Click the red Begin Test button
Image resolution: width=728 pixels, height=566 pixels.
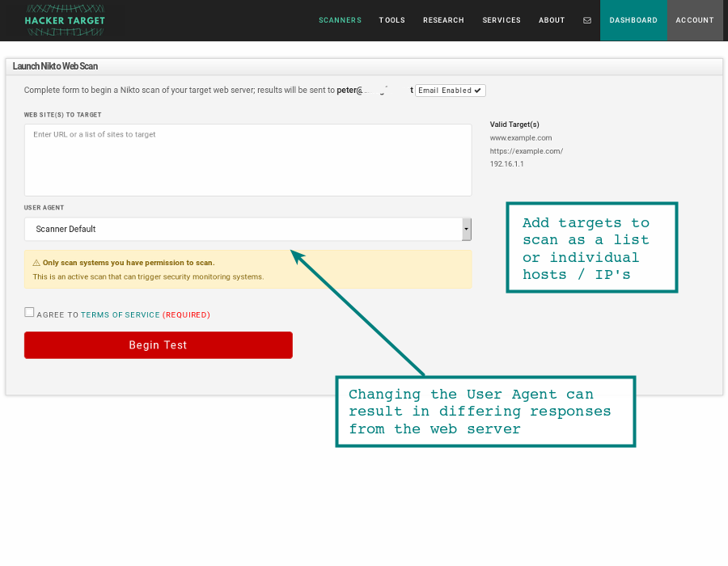point(159,345)
